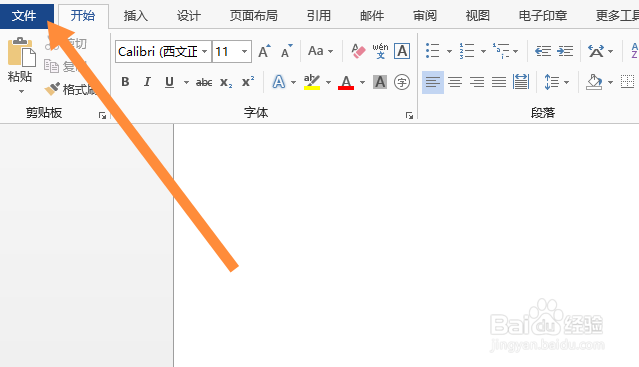Click the wén phonetic guide icon
The width and height of the screenshot is (639, 367).
tap(380, 51)
